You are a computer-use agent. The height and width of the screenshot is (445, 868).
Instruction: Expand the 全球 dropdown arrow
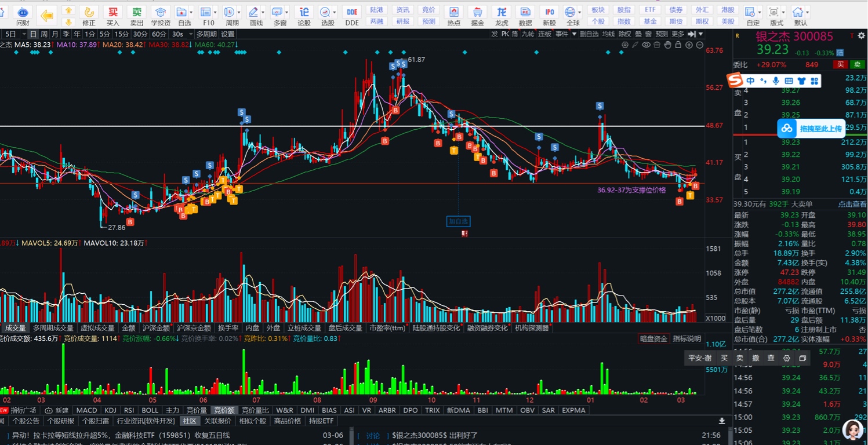580,12
